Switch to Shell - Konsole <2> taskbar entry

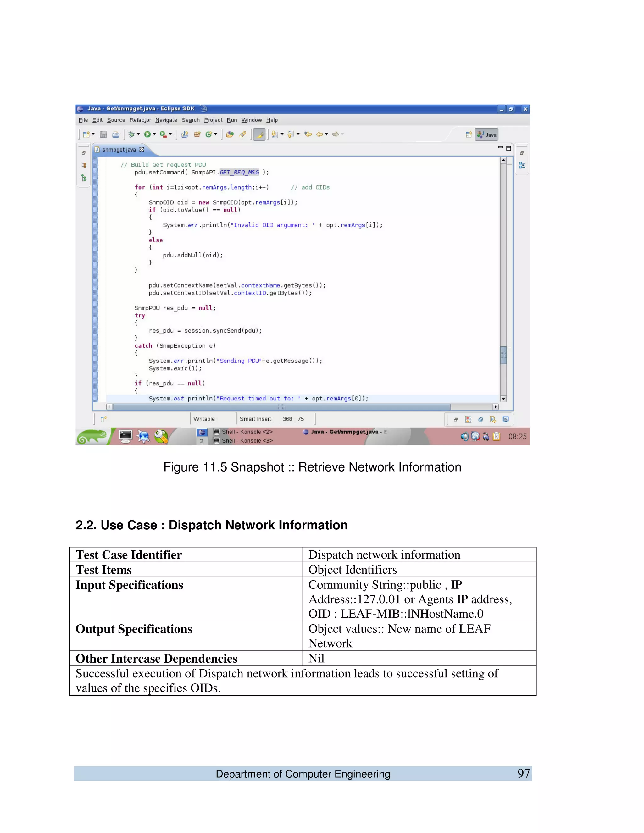(243, 432)
